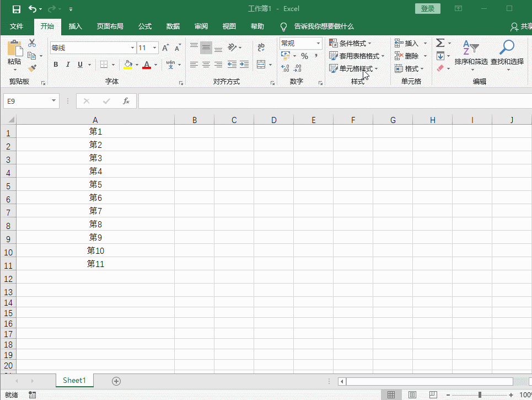Image resolution: width=532 pixels, height=400 pixels.
Task: Increase decimal places
Action: 286,68
